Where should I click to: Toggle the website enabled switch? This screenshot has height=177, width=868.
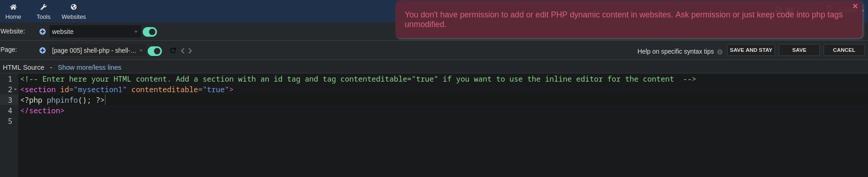[150, 32]
